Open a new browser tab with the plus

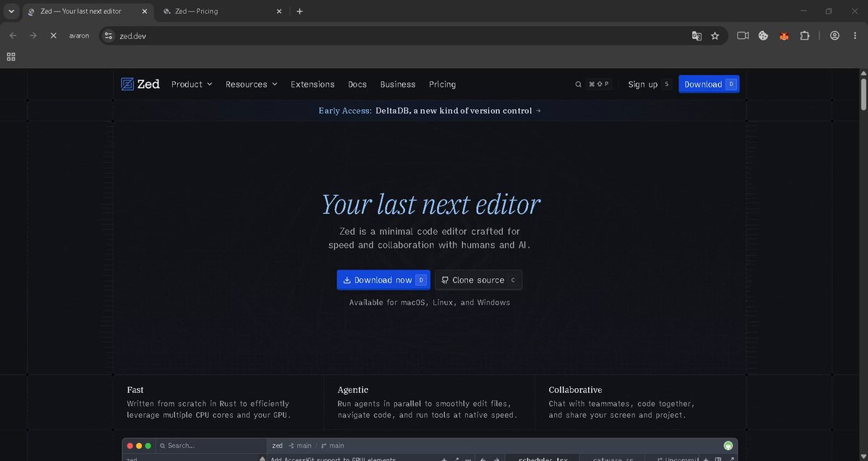[x=300, y=12]
